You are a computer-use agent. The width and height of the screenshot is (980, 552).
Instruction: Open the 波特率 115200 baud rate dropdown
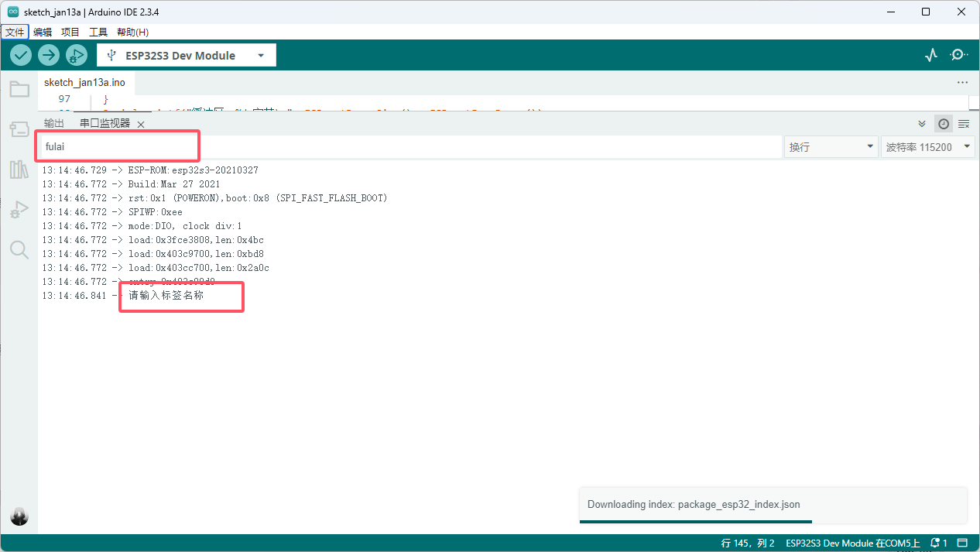[x=927, y=147]
